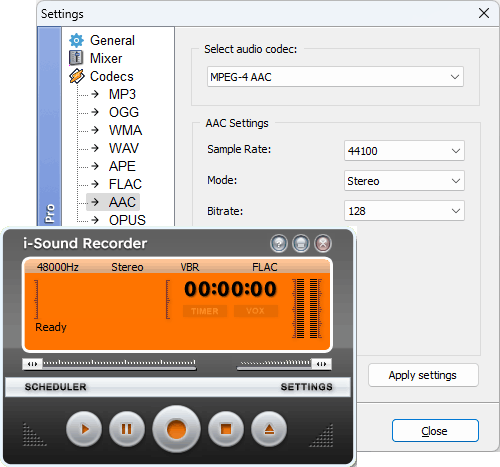The width and height of the screenshot is (500, 467).
Task: Open the Sample Rate dropdown
Action: 404,151
